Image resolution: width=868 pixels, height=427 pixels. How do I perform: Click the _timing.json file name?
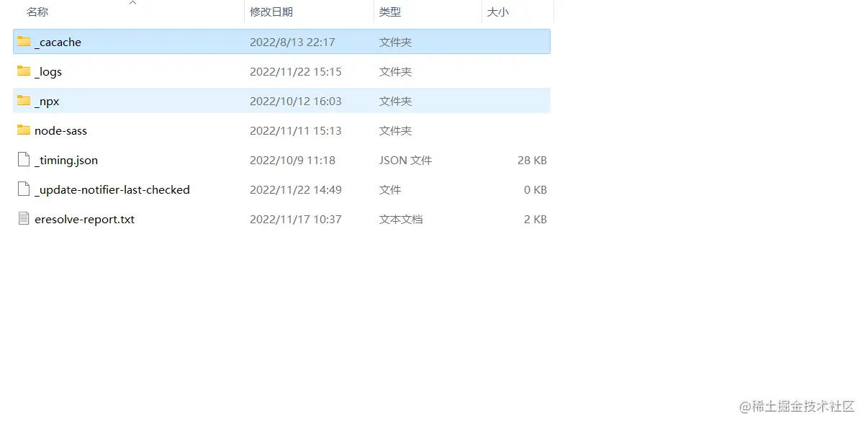click(66, 161)
